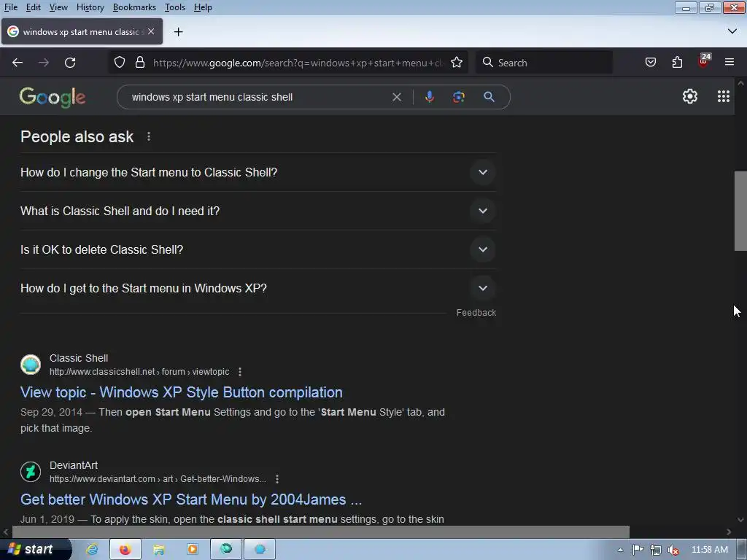Viewport: 747px width, 560px height.
Task: Clear the Google search box text
Action: [396, 97]
